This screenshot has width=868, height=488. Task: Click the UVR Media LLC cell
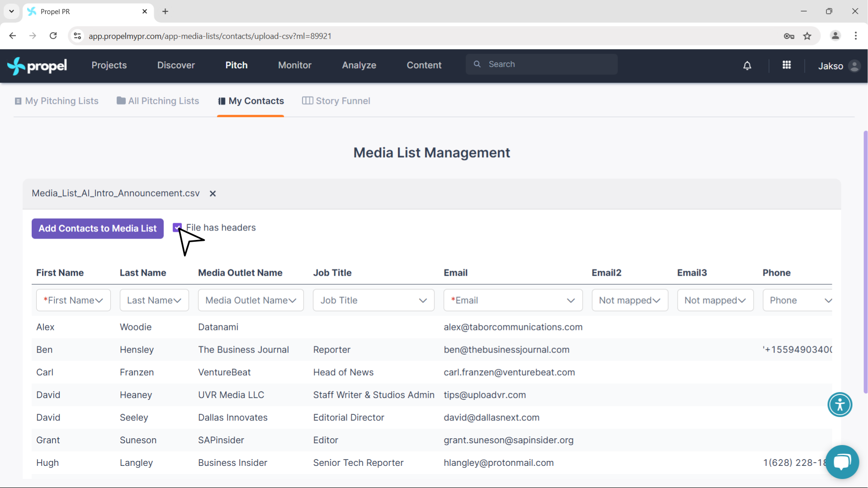click(231, 395)
